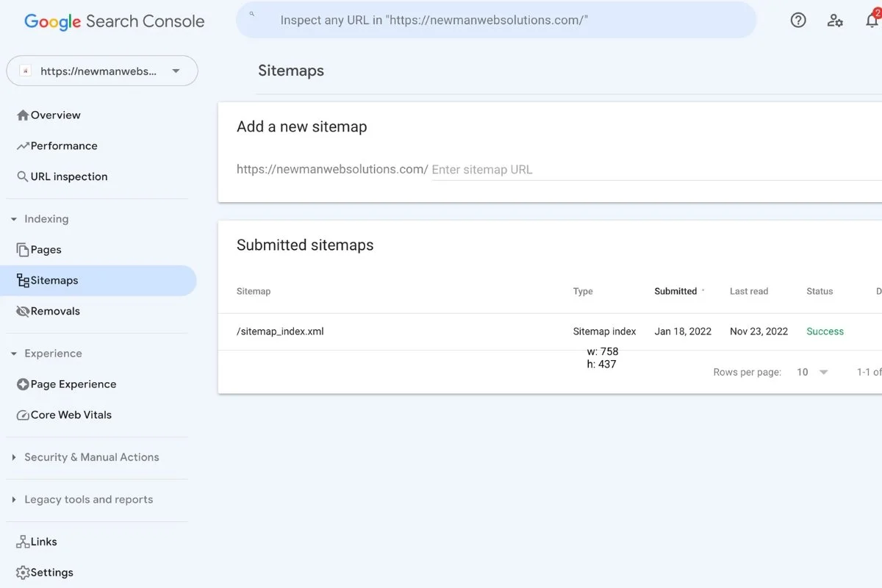The width and height of the screenshot is (882, 588).
Task: Click the URL inspection magnifier icon
Action: pos(23,177)
